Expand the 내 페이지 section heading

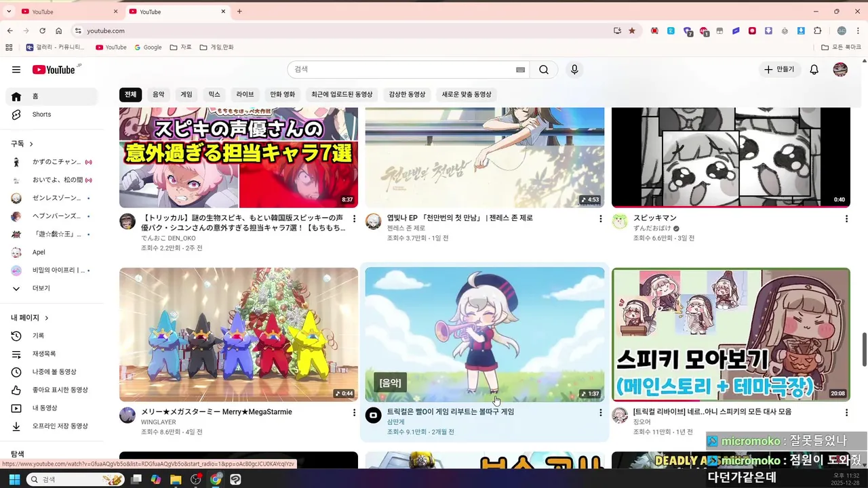click(30, 318)
